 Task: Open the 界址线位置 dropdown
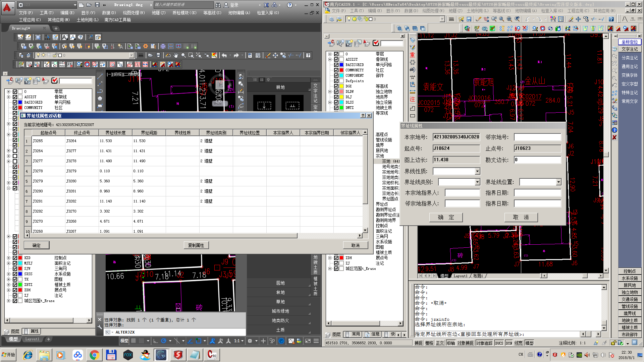coord(558,182)
